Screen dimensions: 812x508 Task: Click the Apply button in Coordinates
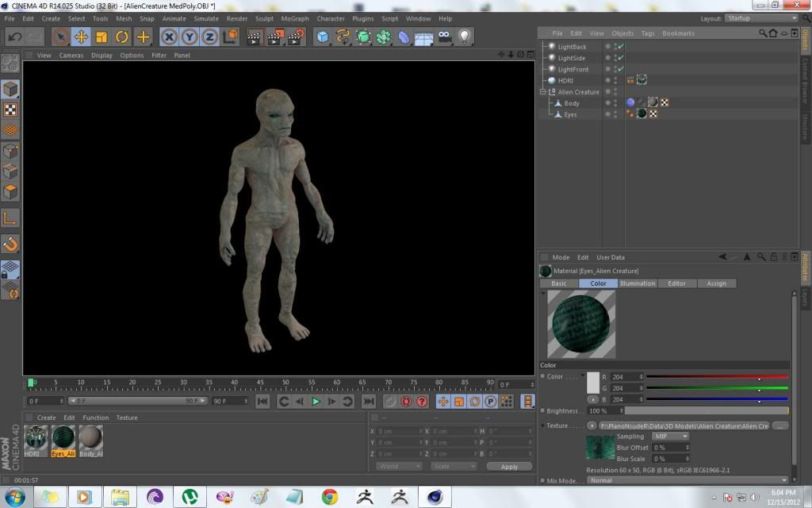(509, 467)
